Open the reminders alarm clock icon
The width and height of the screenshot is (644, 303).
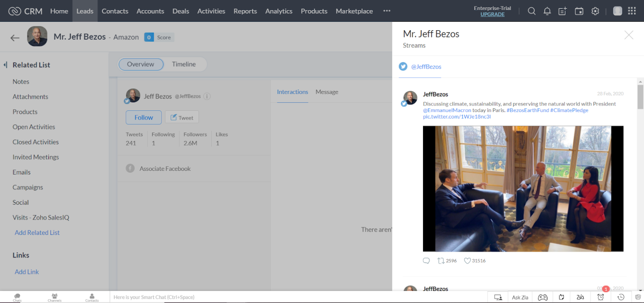coord(600,297)
